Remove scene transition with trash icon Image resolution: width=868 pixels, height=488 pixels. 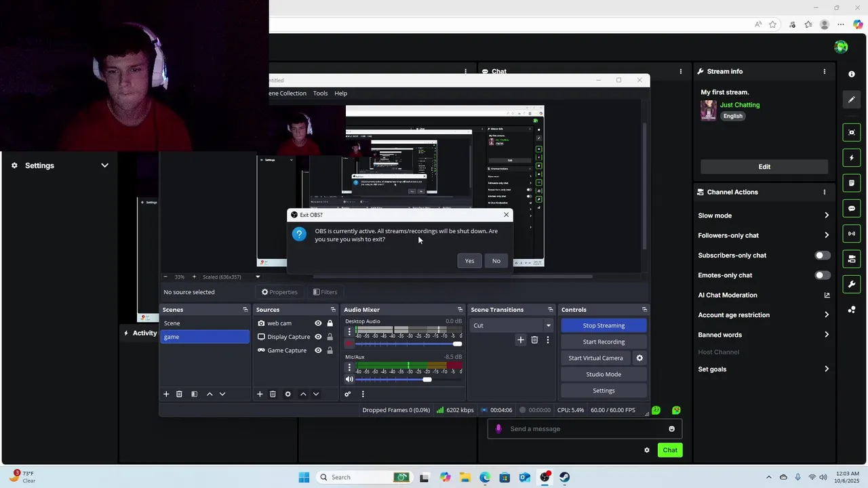coord(534,340)
